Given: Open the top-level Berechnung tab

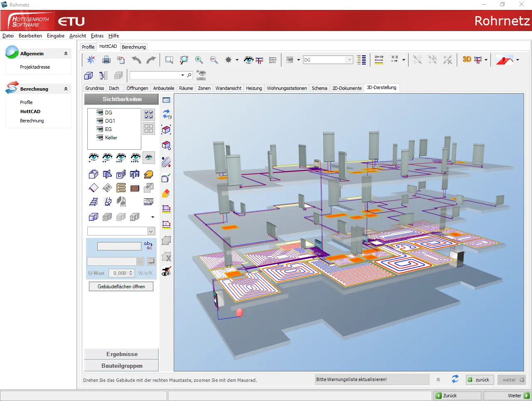Looking at the screenshot, I should coord(134,47).
